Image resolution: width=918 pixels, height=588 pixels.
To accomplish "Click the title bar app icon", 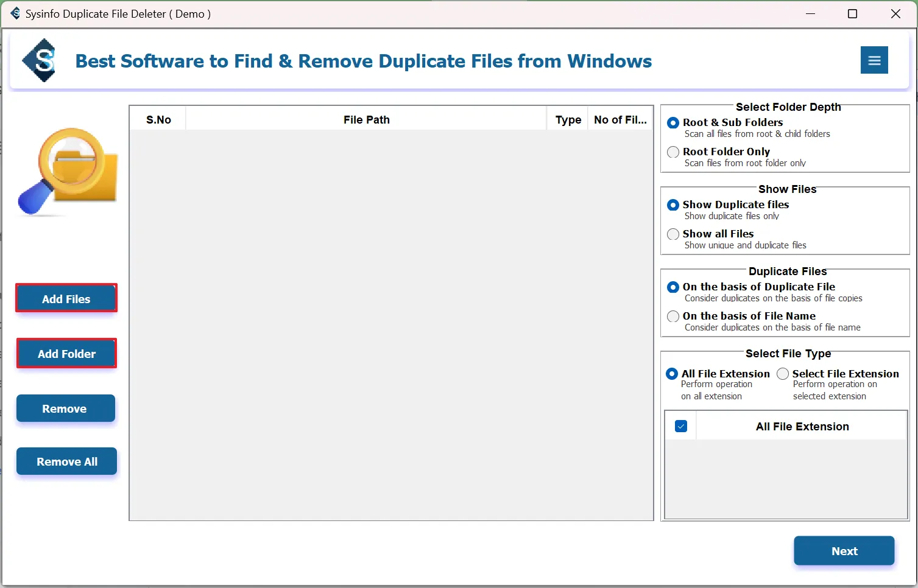I will (15, 13).
